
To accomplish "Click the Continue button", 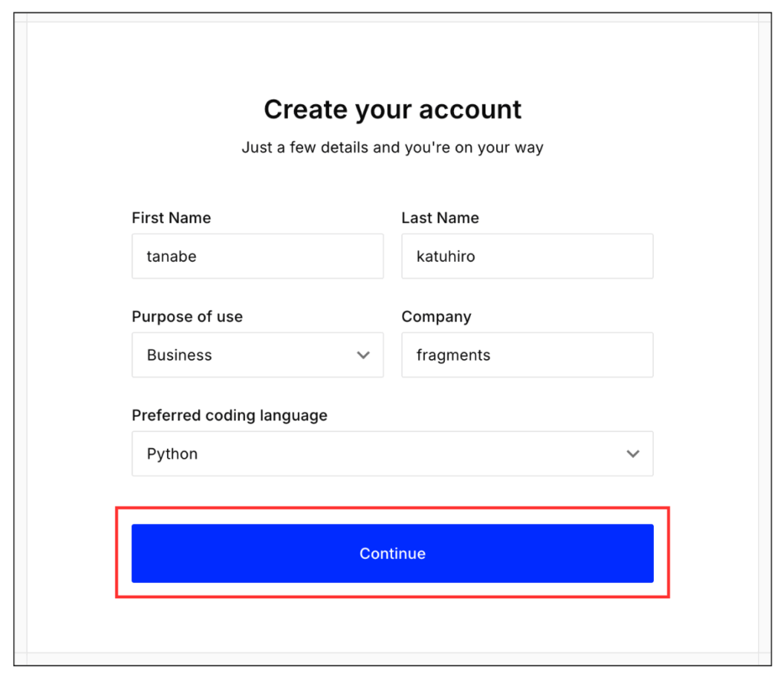I will [392, 553].
